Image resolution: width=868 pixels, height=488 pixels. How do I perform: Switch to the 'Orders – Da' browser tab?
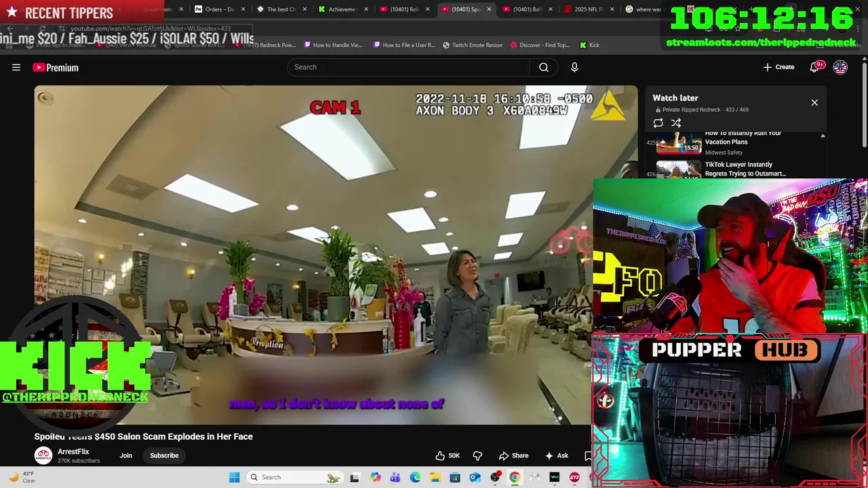[219, 9]
